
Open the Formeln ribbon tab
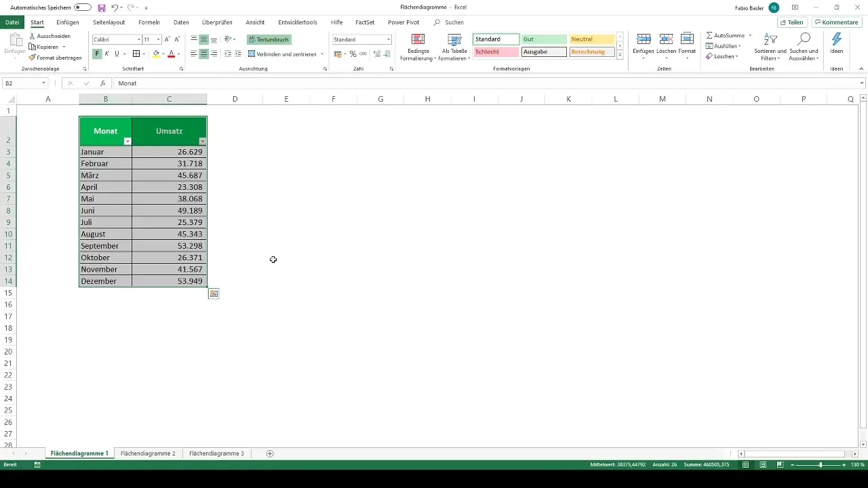[x=149, y=22]
